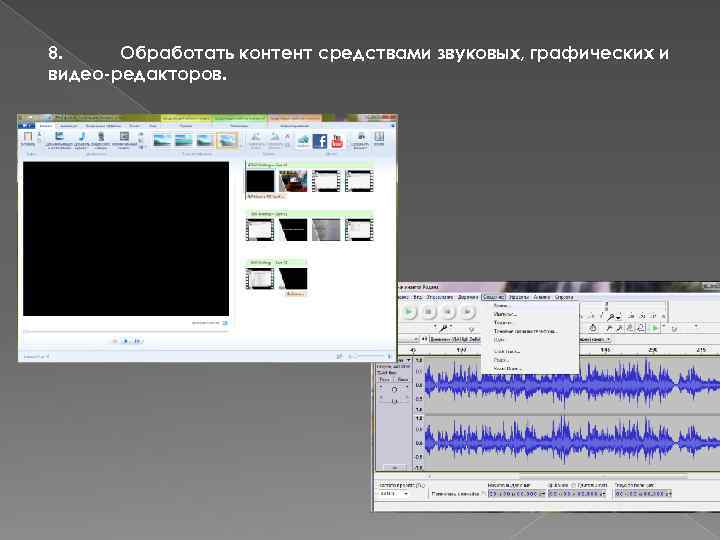Click the next frame button under Movie Maker preview
The image size is (720, 540).
pos(136,341)
